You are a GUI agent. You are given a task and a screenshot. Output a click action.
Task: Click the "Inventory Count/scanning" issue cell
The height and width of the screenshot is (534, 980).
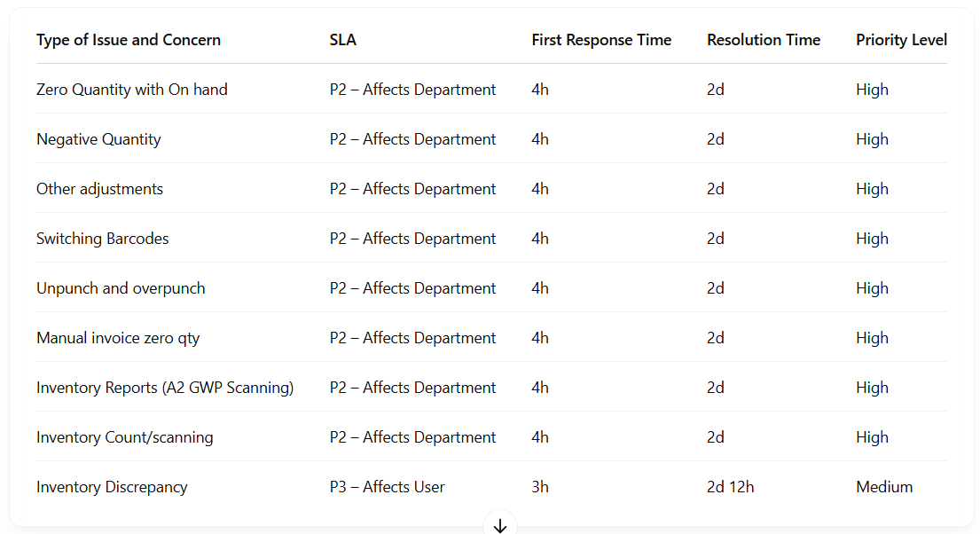pyautogui.click(x=125, y=437)
